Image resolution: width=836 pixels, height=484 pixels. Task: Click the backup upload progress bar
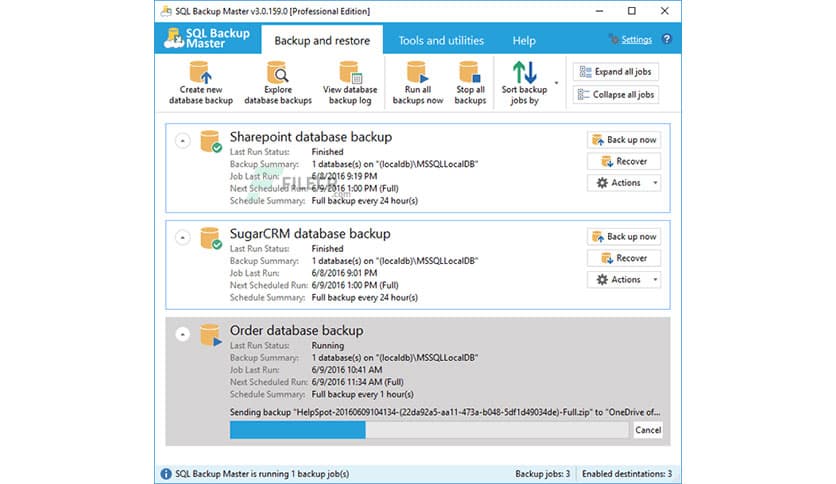click(429, 430)
